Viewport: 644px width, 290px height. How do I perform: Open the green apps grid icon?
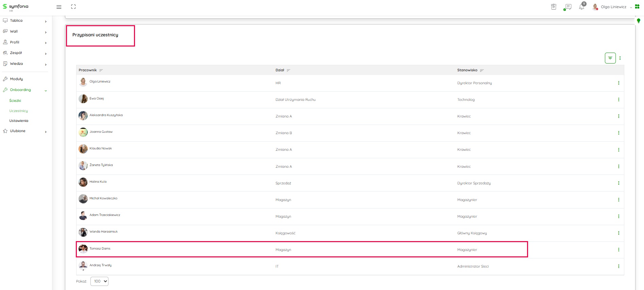click(637, 6)
